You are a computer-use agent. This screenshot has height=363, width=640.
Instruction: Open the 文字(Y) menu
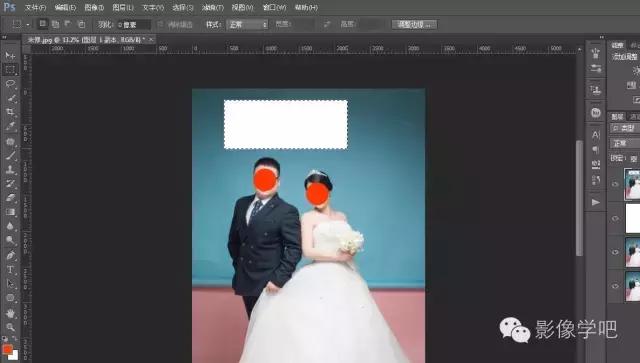point(153,7)
